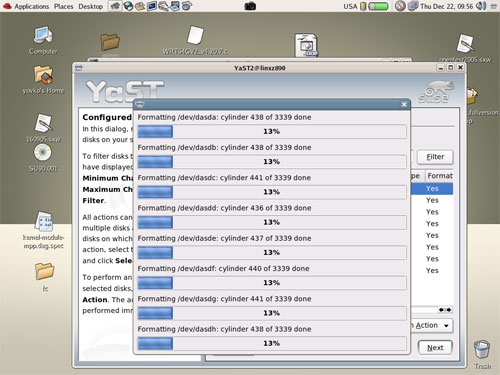Screen dimensions: 500x375
Task: Open the Desktop menu in top panel
Action: [91, 6]
